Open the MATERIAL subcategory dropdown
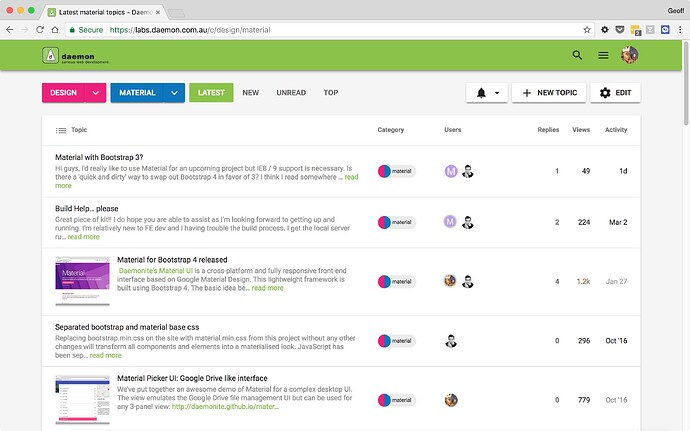The image size is (690, 431). pos(175,93)
